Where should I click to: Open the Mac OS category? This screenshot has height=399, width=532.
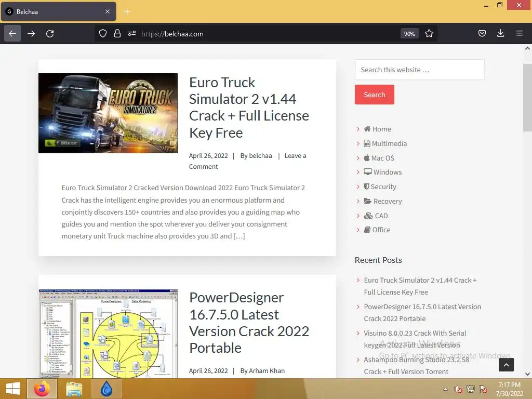(x=383, y=158)
